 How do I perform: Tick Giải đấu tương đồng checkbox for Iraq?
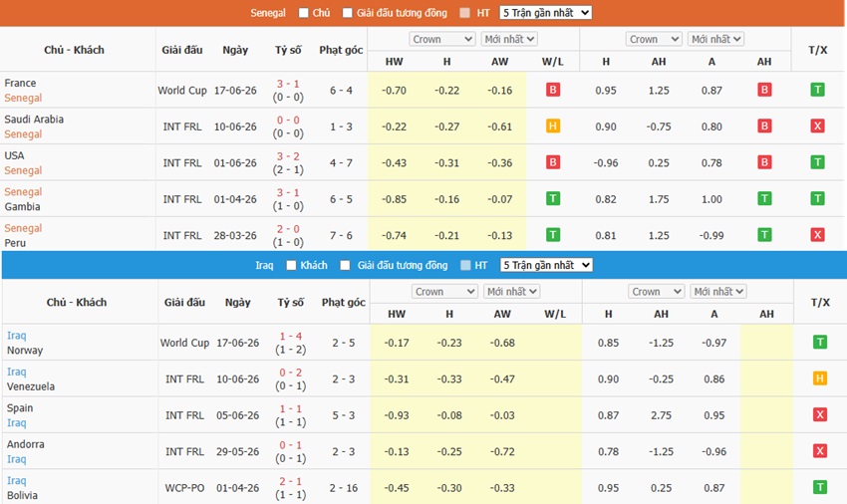coord(345,265)
